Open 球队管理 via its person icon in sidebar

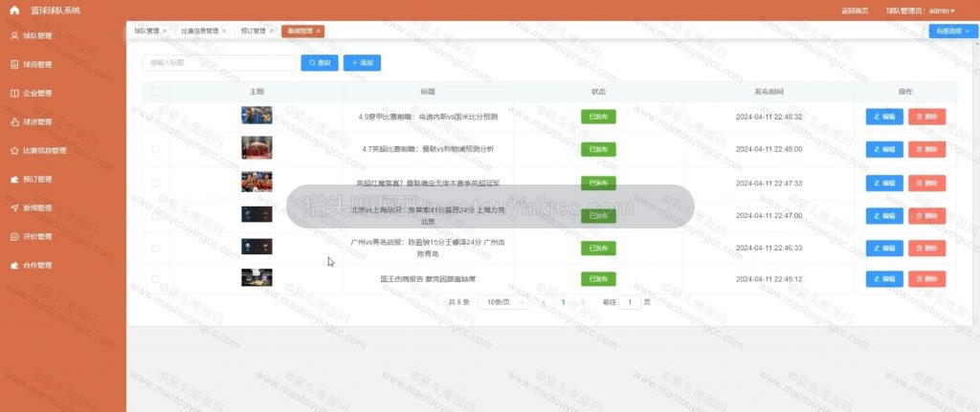14,36
